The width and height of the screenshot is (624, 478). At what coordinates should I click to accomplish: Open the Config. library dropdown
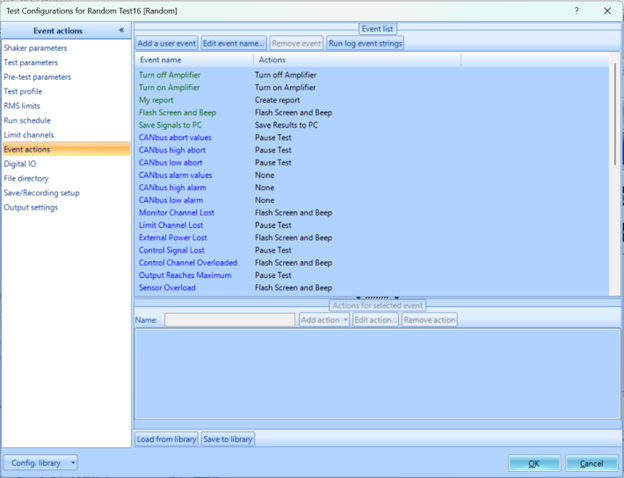[x=40, y=463]
